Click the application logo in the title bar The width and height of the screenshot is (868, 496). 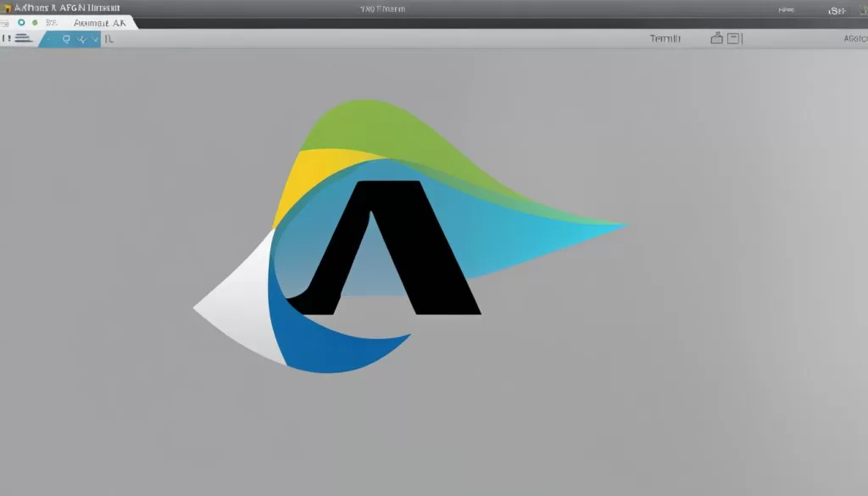[x=8, y=7]
